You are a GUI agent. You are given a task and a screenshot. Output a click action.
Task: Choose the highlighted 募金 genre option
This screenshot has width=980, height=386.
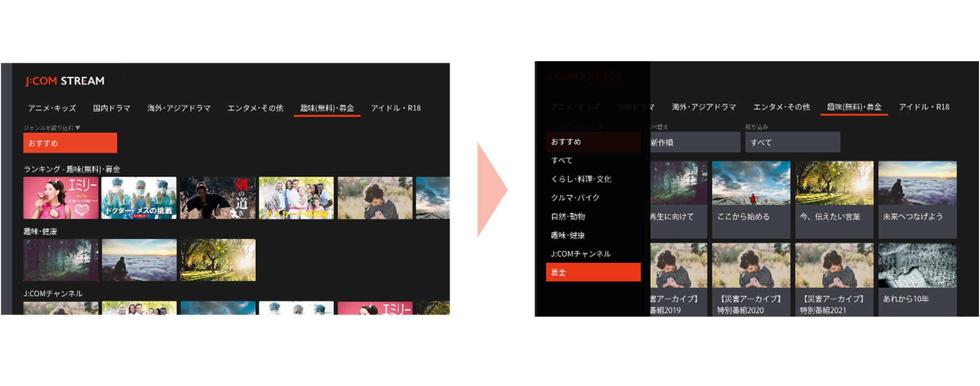pos(593,272)
